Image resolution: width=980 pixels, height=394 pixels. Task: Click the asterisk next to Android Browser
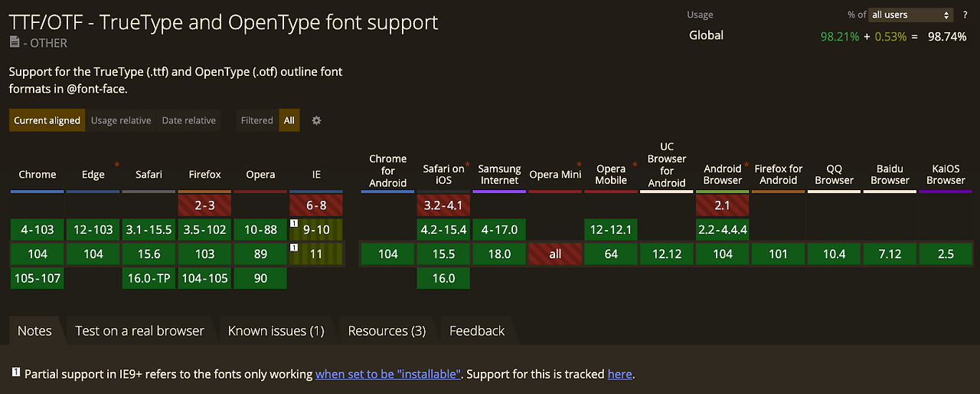pos(746,165)
